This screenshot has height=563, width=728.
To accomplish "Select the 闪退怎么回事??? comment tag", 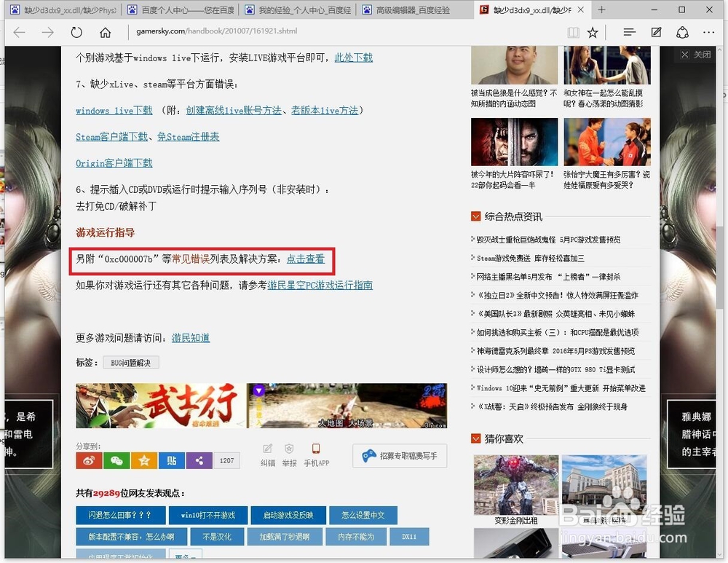I will pyautogui.click(x=120, y=515).
